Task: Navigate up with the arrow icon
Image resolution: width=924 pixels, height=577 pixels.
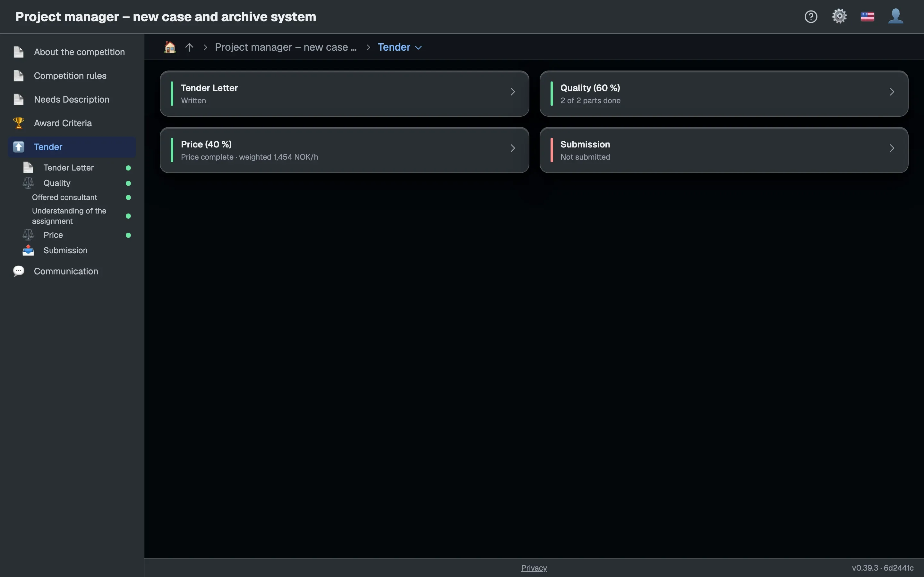Action: 189,47
